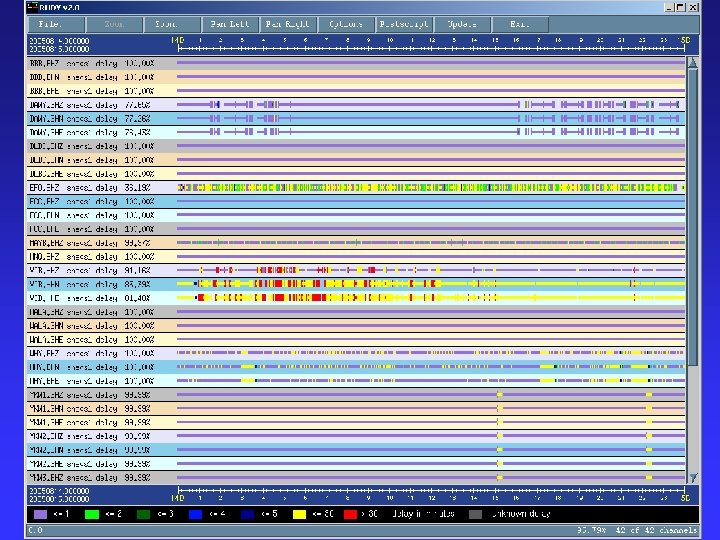Click the vertical scrollbar thumb
Screen dimensions: 720x540
click(693, 216)
